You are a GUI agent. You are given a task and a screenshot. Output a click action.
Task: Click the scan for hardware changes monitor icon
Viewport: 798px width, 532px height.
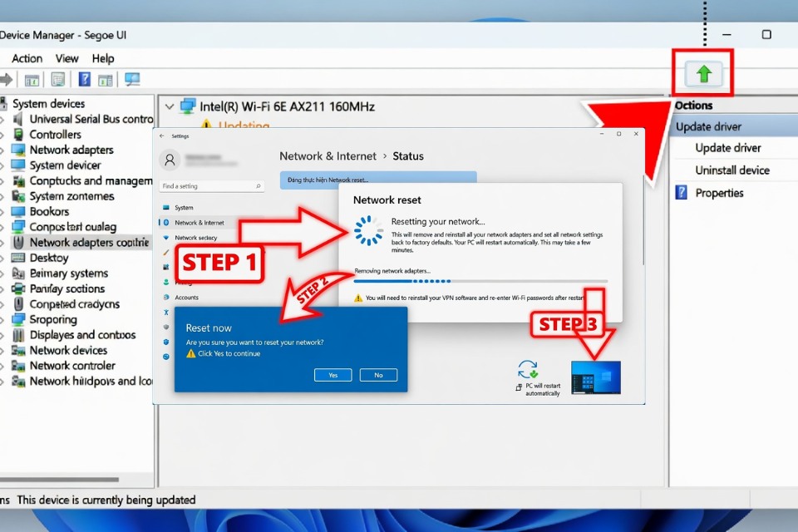tap(132, 80)
